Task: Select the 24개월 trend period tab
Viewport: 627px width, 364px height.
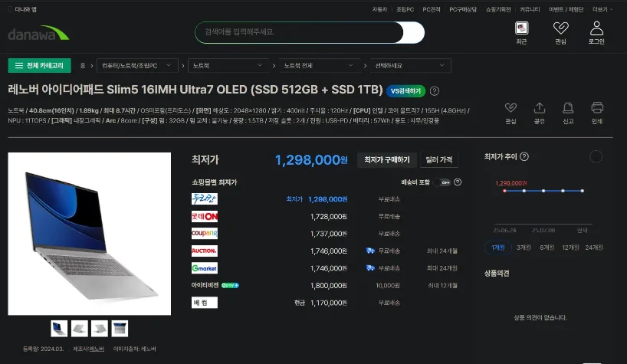Action: click(x=594, y=248)
